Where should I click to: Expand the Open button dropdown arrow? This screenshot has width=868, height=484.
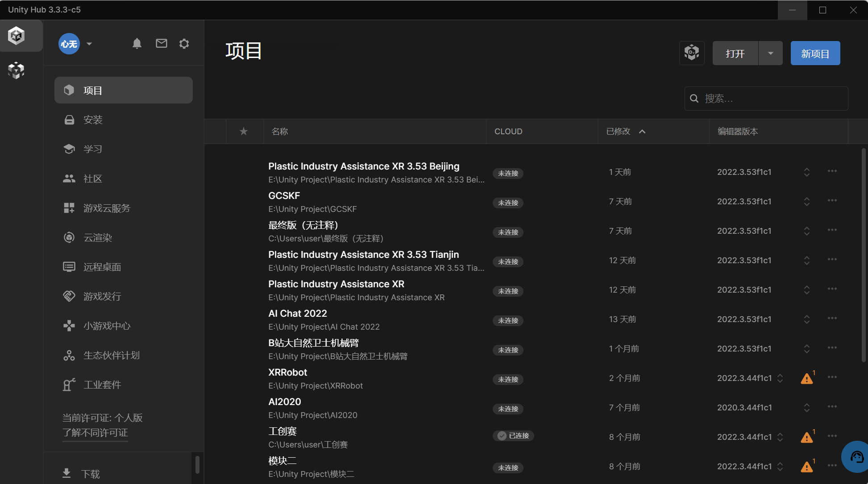click(770, 53)
